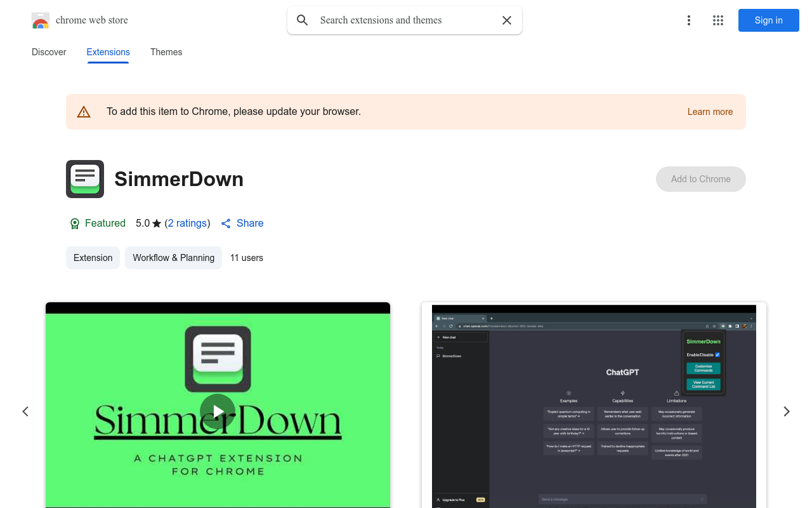Click the Learn more link in the banner
The height and width of the screenshot is (508, 812).
710,111
